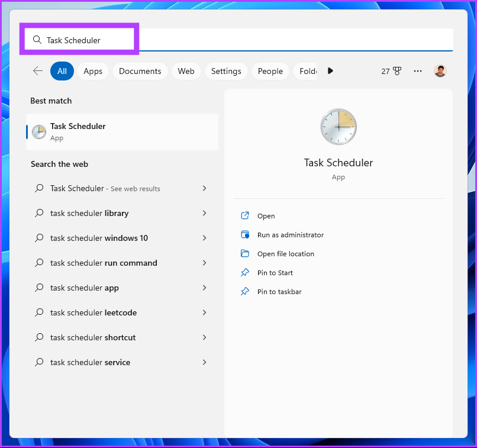Click the search magnifier icon in search box

[37, 40]
